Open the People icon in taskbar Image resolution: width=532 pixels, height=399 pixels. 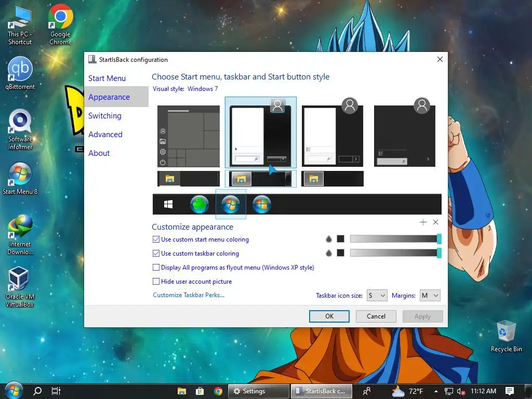367,391
